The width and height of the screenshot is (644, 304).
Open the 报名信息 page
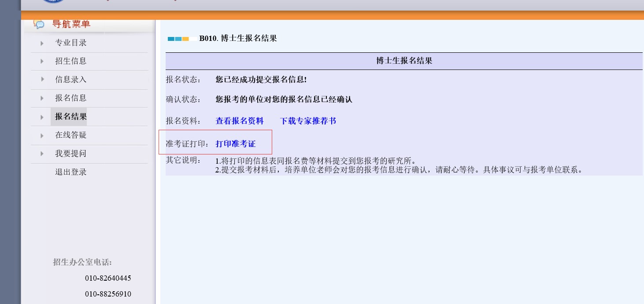(70, 98)
